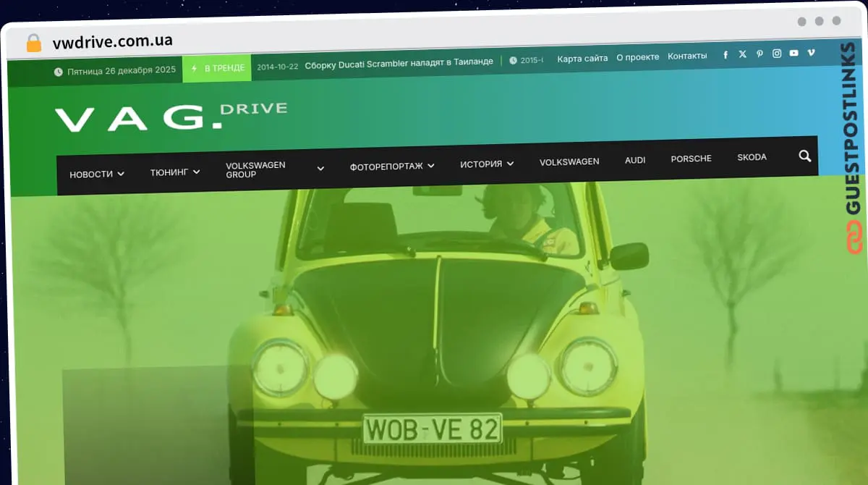This screenshot has width=868, height=485.
Task: Click the VAG Drive site logo
Action: click(x=171, y=117)
